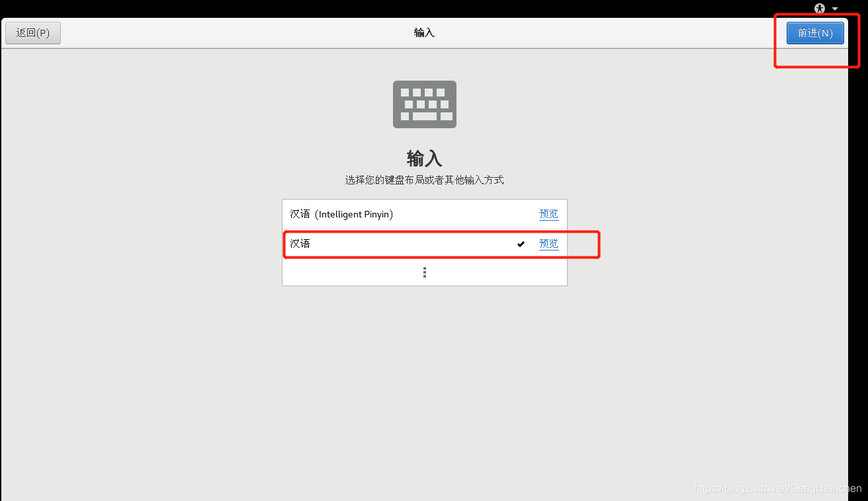The height and width of the screenshot is (501, 868).
Task: Click the 前进(N) next button
Action: (815, 33)
